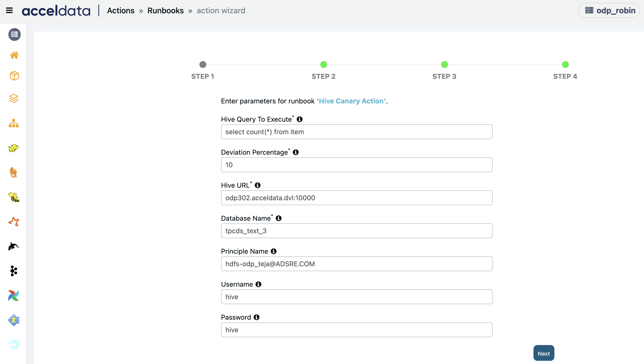The width and height of the screenshot is (644, 364).
Task: Jump to Step 1 marker
Action: [x=203, y=65]
